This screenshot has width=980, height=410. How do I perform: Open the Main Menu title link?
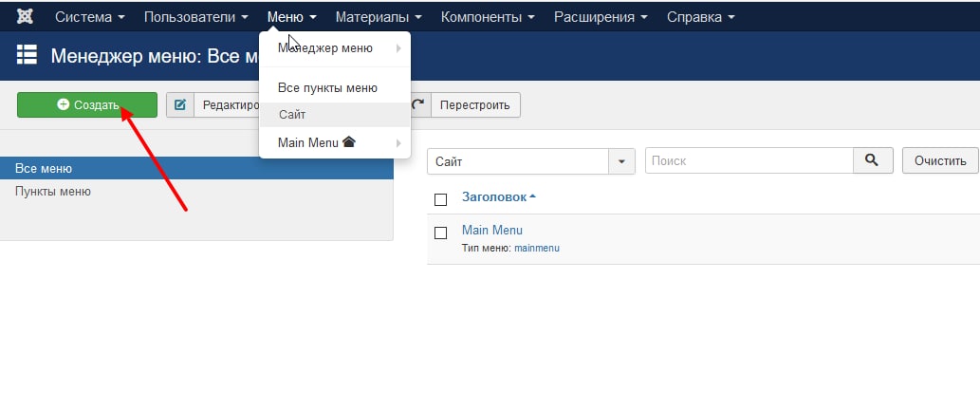click(x=491, y=230)
